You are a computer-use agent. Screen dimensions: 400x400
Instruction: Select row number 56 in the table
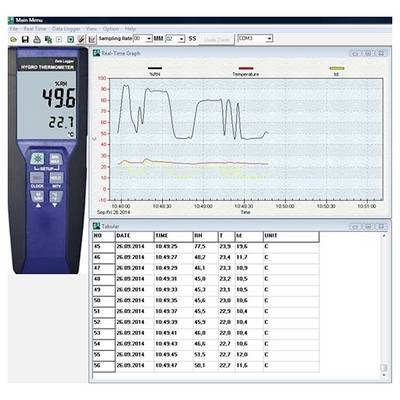[104, 366]
